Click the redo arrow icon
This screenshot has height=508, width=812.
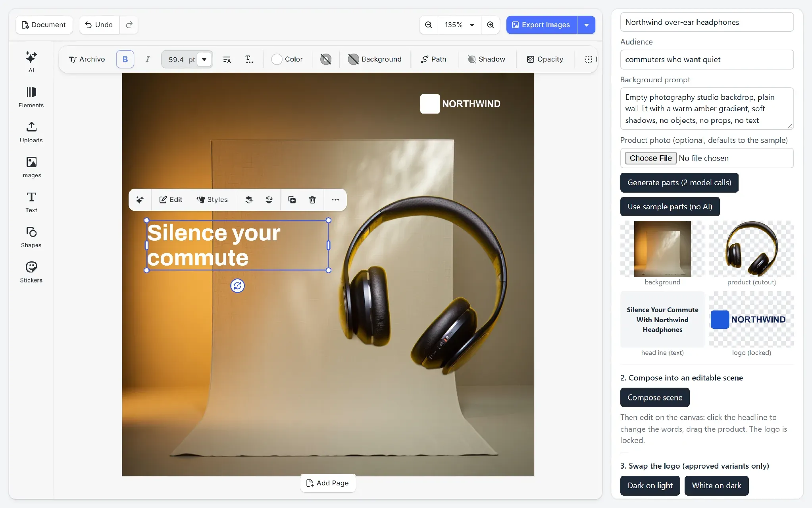click(x=129, y=25)
